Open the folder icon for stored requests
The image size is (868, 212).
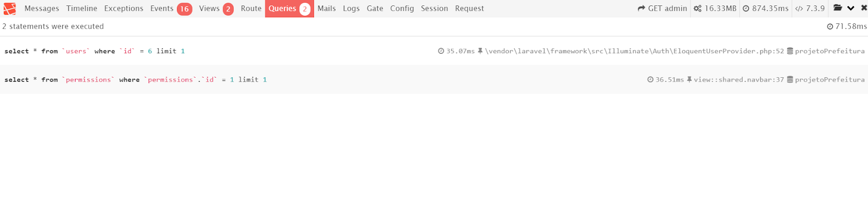tap(838, 8)
